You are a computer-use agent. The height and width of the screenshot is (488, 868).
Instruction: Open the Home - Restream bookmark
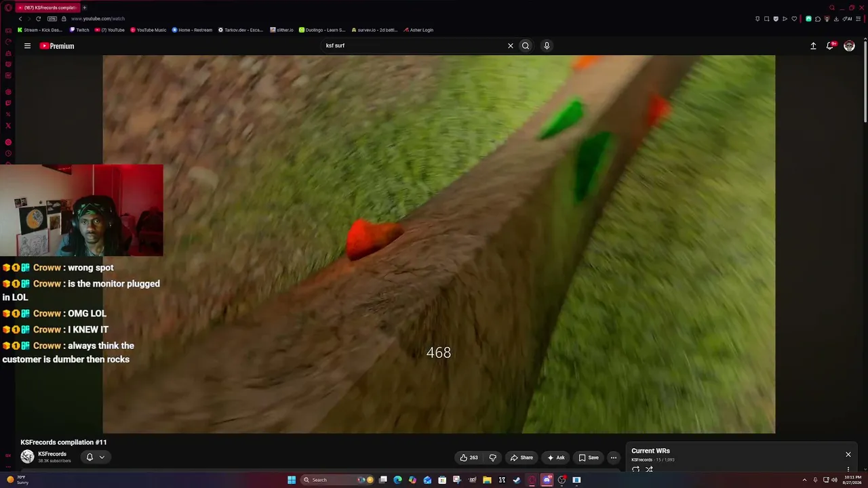point(192,30)
